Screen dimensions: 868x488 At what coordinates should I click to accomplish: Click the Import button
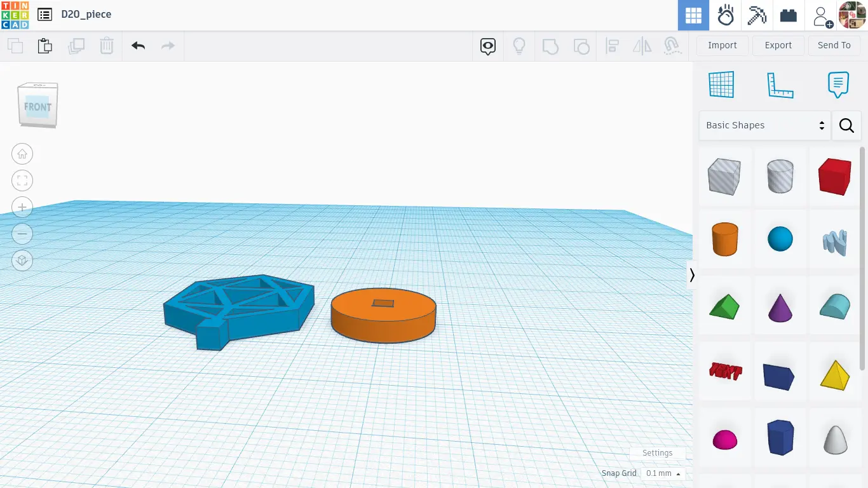[x=722, y=45]
